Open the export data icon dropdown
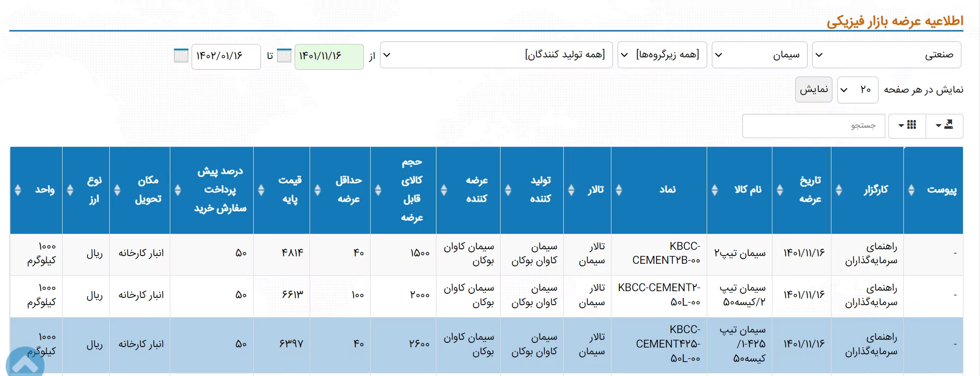Viewport: 980px width, 376px height. pos(945,126)
